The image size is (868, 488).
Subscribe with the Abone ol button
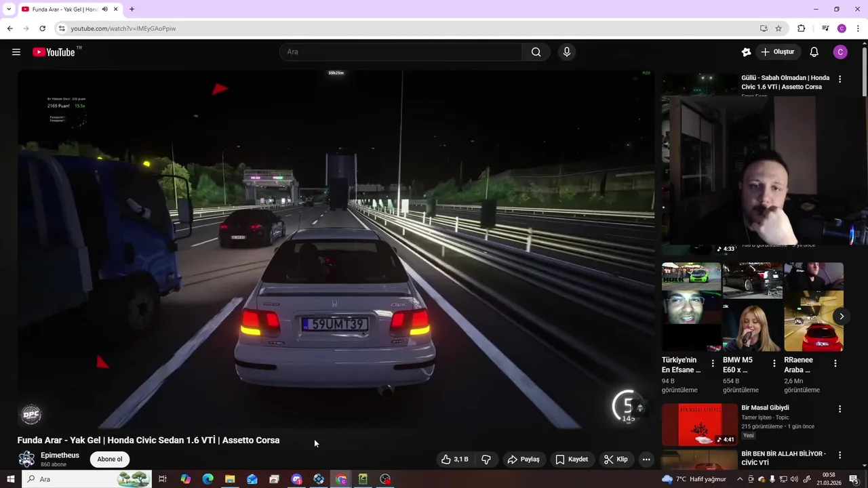(110, 460)
